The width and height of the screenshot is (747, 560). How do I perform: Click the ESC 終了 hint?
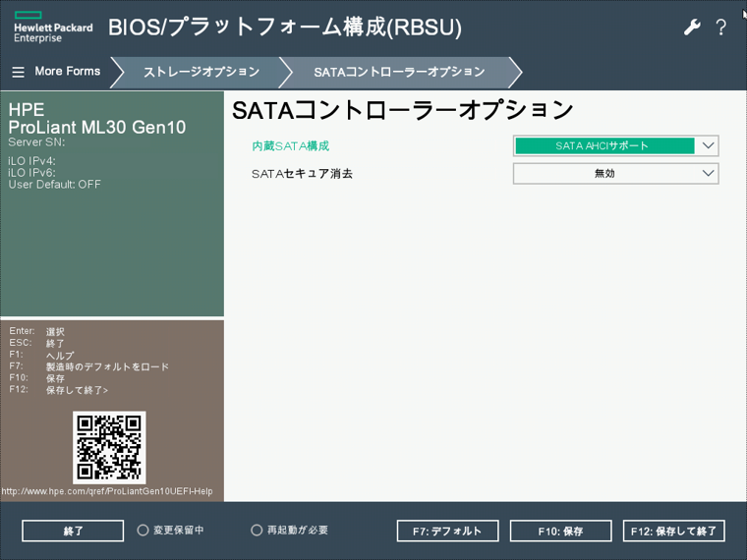click(x=36, y=343)
